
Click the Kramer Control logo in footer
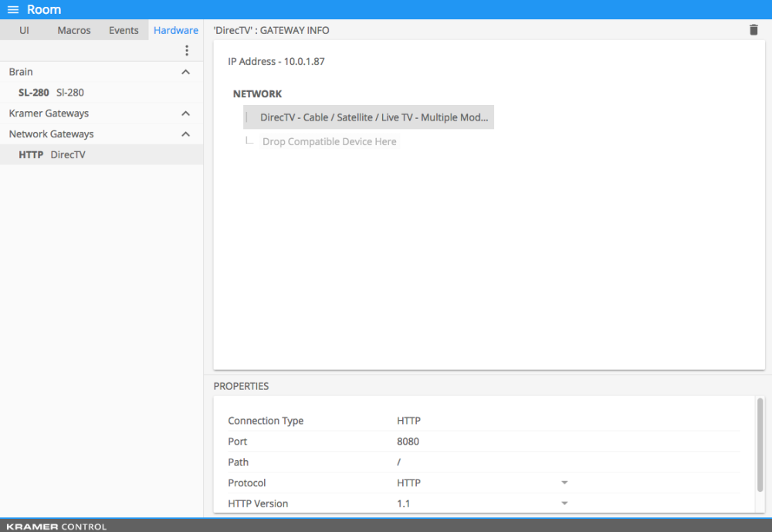(56, 527)
